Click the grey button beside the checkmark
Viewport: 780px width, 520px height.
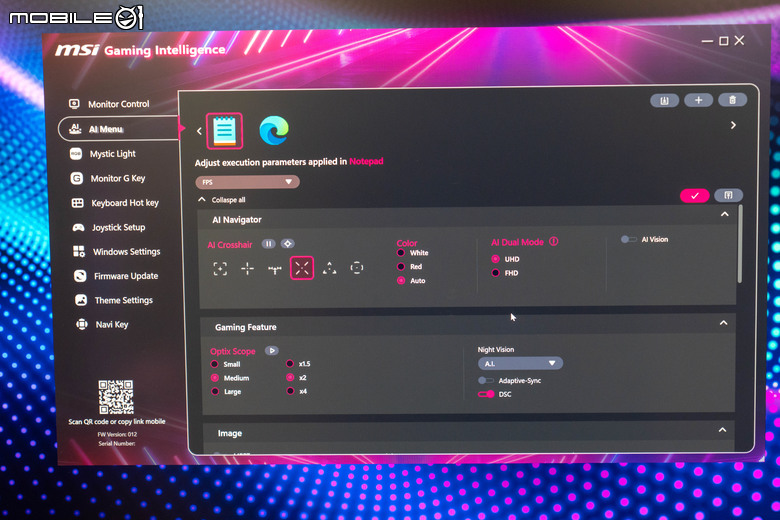pyautogui.click(x=728, y=195)
